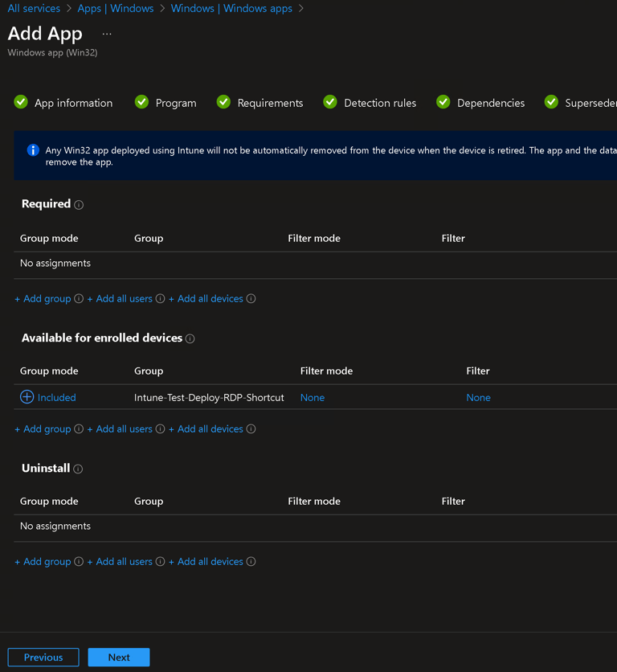The image size is (617, 672).
Task: Click the blue information banner icon
Action: click(33, 150)
